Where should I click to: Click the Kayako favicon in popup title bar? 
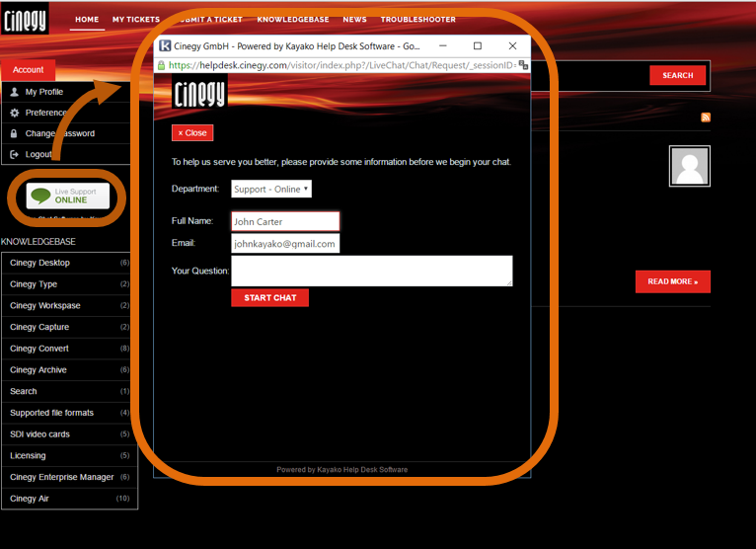click(165, 46)
